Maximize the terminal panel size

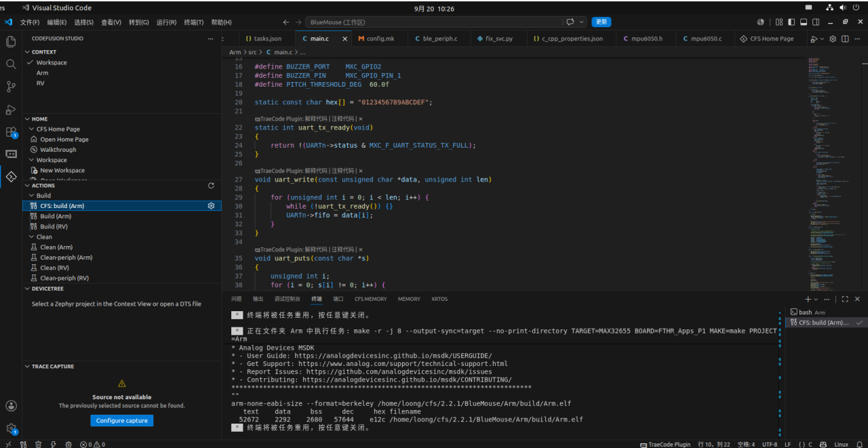click(x=845, y=299)
